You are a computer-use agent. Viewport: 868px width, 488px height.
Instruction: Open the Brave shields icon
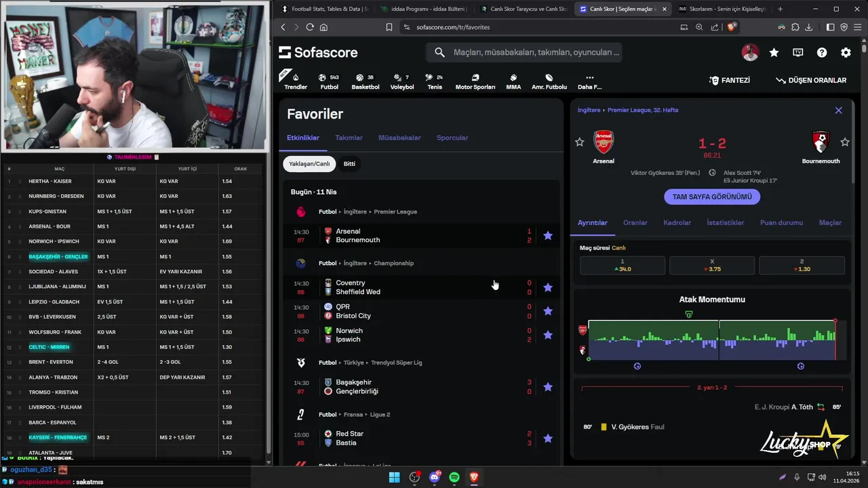pos(732,27)
